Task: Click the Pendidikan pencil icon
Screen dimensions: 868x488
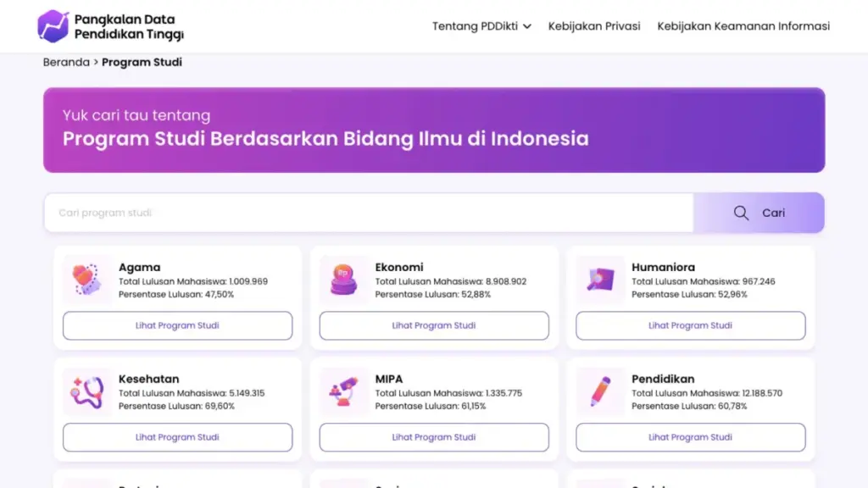Action: tap(600, 391)
